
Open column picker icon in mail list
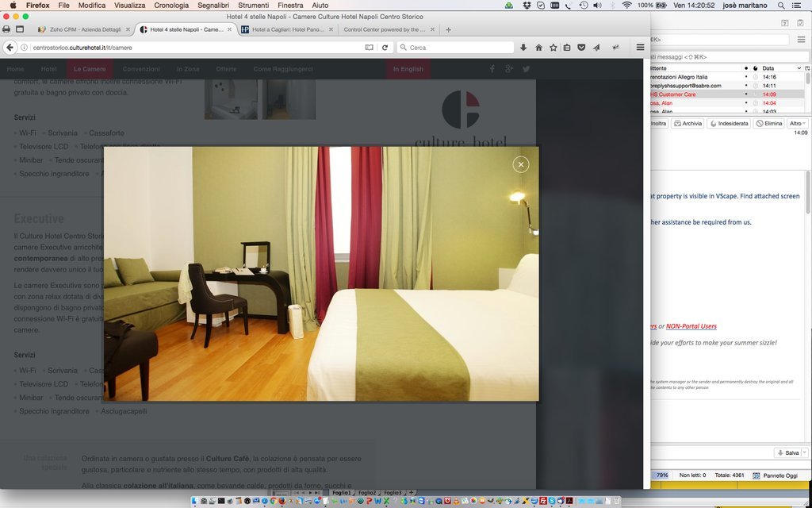click(x=807, y=68)
